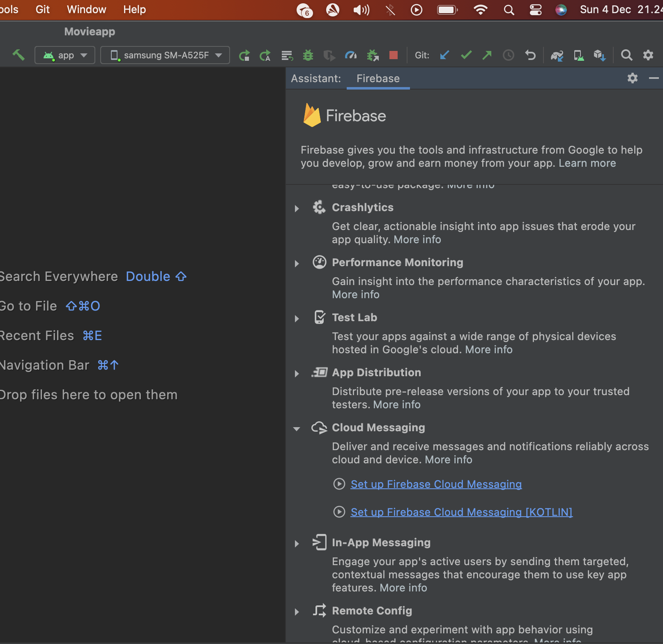Expand the Performance Monitoring section
This screenshot has width=663, height=644.
[x=297, y=264]
